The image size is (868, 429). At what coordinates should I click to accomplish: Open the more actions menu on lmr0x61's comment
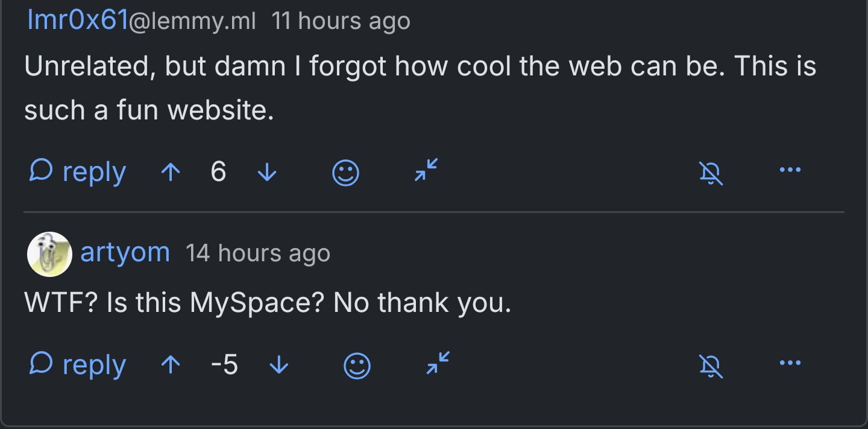[790, 171]
